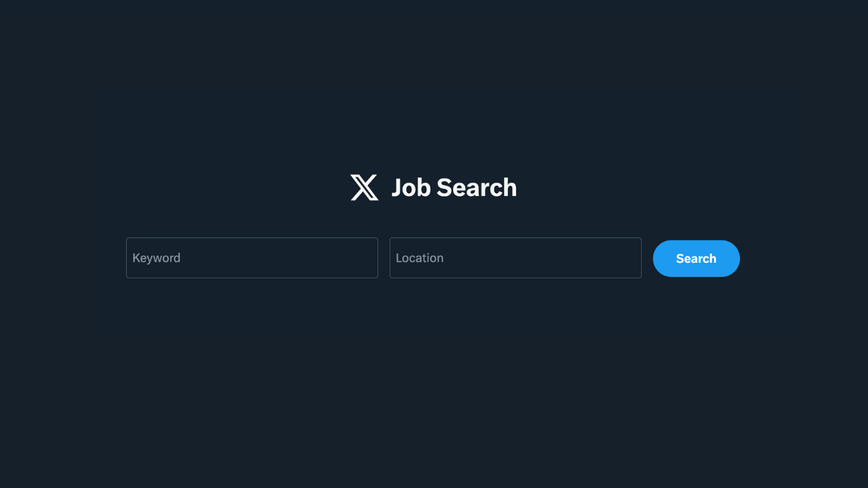This screenshot has height=488, width=868.
Task: Click the Location placeholder text
Action: [x=420, y=258]
